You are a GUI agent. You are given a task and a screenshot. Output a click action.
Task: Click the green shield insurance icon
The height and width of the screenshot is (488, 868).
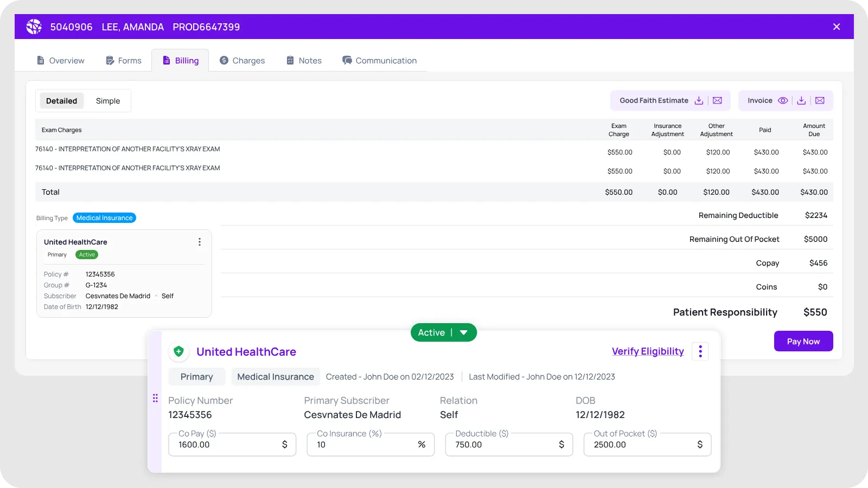(x=178, y=351)
